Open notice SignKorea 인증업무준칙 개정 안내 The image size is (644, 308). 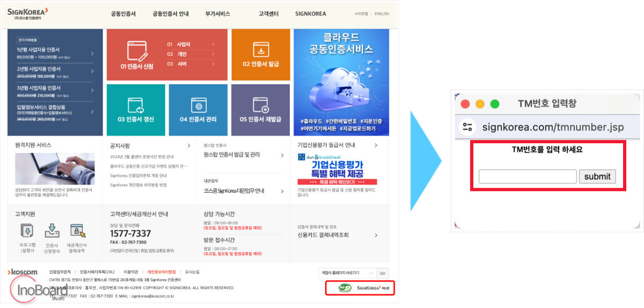[x=138, y=175]
